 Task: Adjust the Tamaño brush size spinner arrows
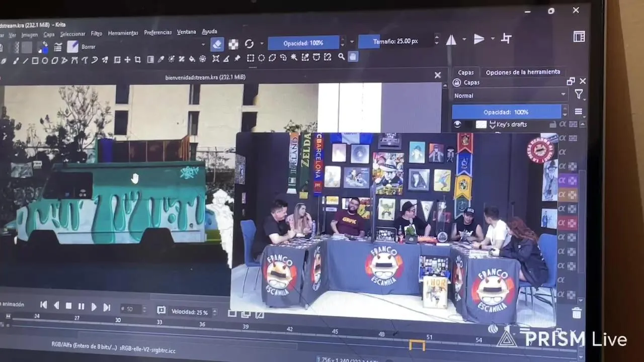point(436,40)
